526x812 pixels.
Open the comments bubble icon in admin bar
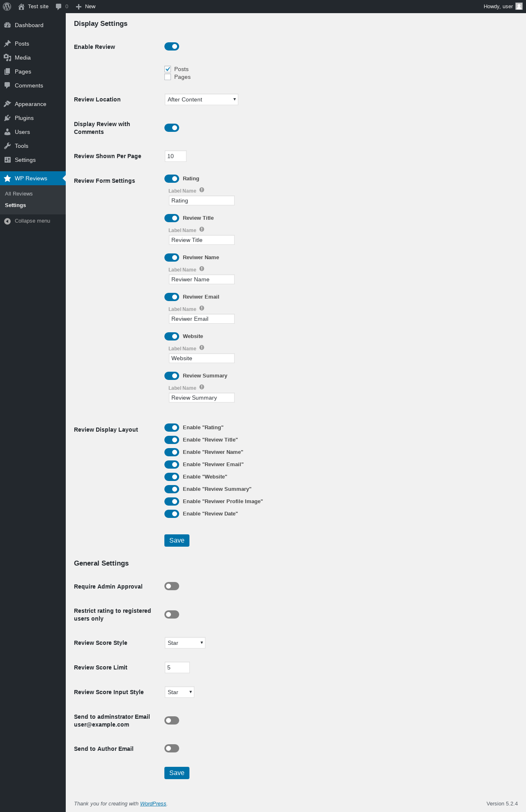[x=58, y=7]
